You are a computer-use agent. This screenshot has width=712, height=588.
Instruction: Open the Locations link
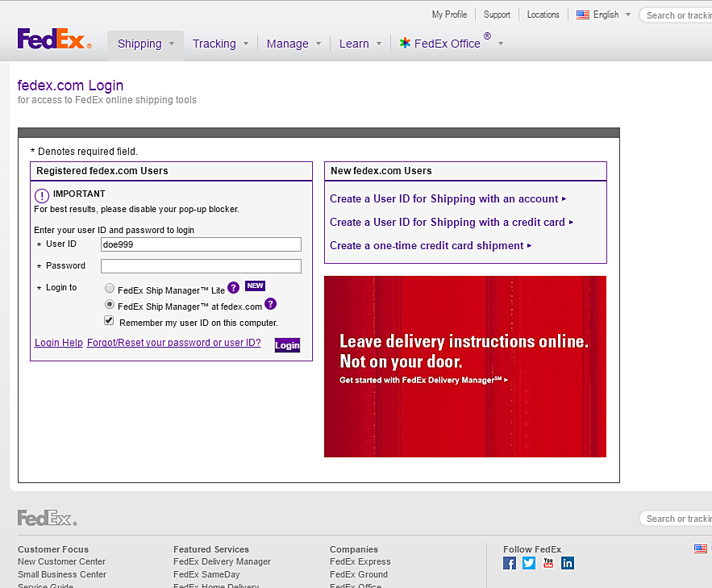pos(543,15)
